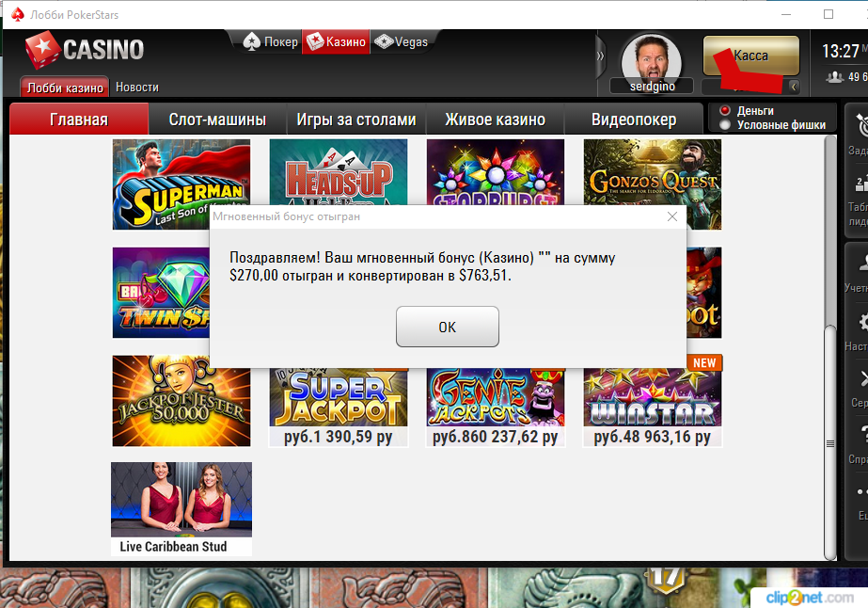Launch the Heads-Up Hold'em game

(x=339, y=172)
